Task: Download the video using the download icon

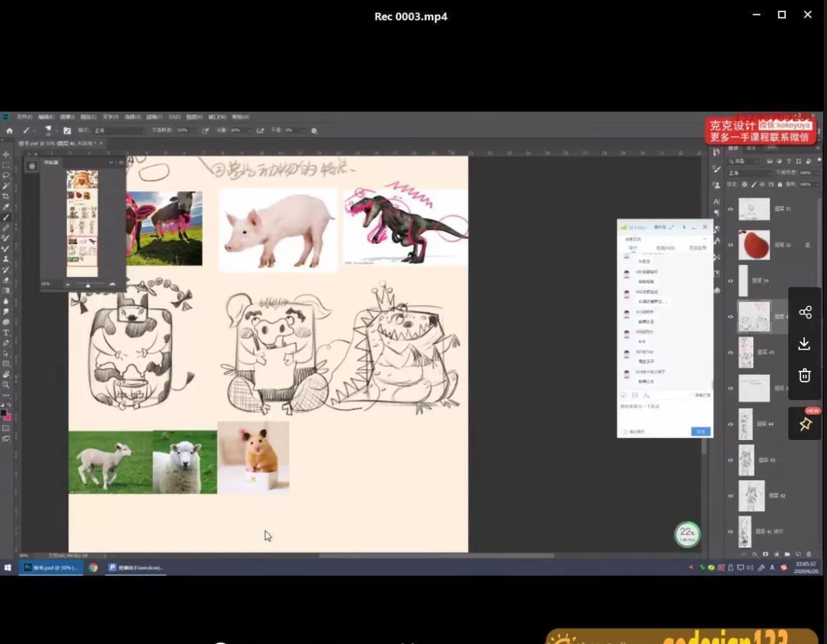Action: (804, 344)
